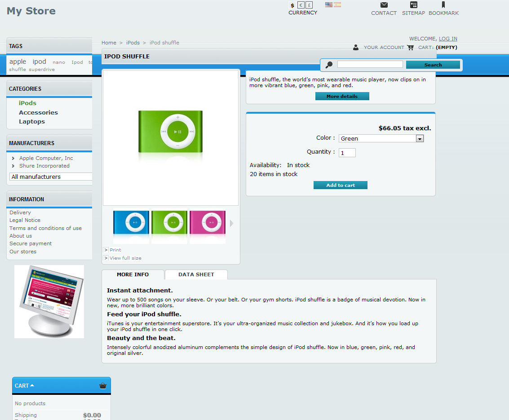Image resolution: width=509 pixels, height=420 pixels.
Task: Open the Color dropdown showing Green
Action: tap(381, 139)
